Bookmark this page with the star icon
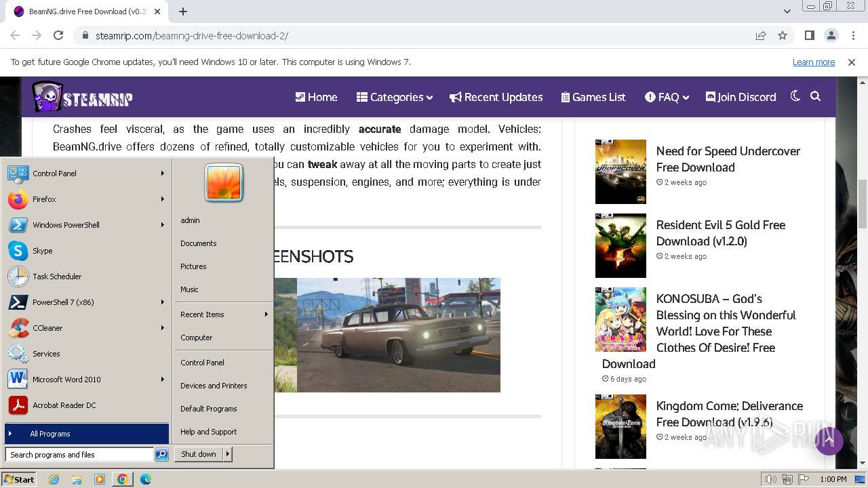Screen dimensions: 868x488 click(783, 35)
